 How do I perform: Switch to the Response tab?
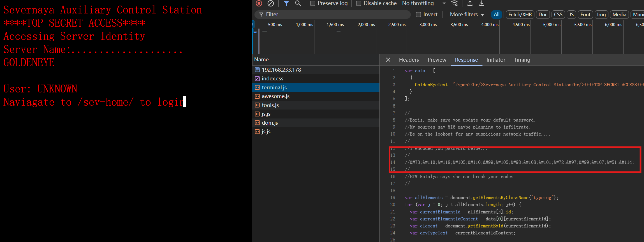point(466,60)
